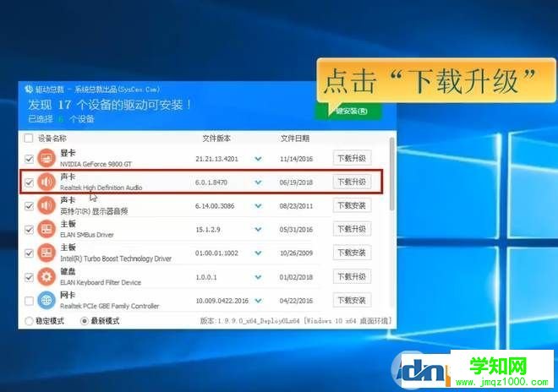Click the device name ELAN SMBus Driver
The image size is (558, 392).
87,235
